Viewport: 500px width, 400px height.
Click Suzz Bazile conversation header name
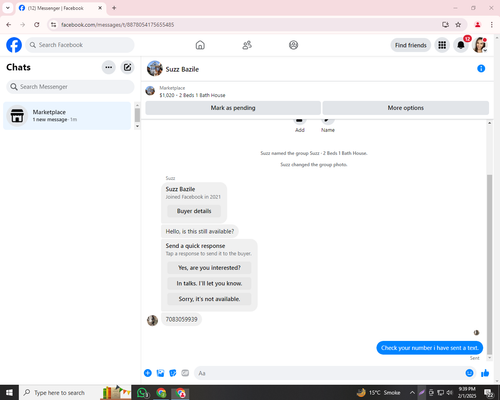[182, 69]
